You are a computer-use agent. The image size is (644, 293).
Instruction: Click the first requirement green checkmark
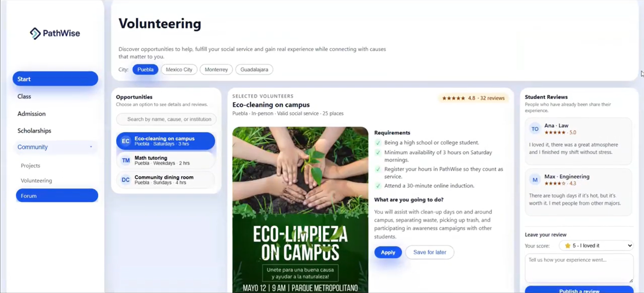click(378, 143)
